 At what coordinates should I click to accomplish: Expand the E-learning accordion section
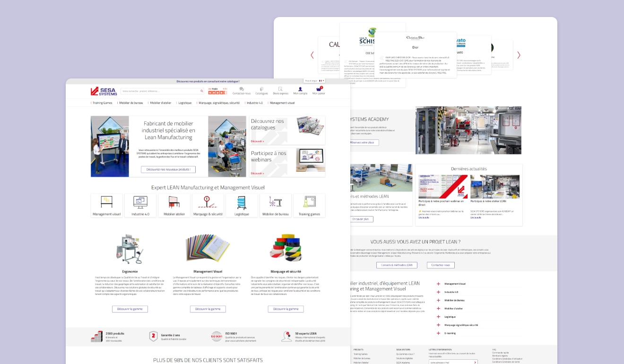coord(439,333)
